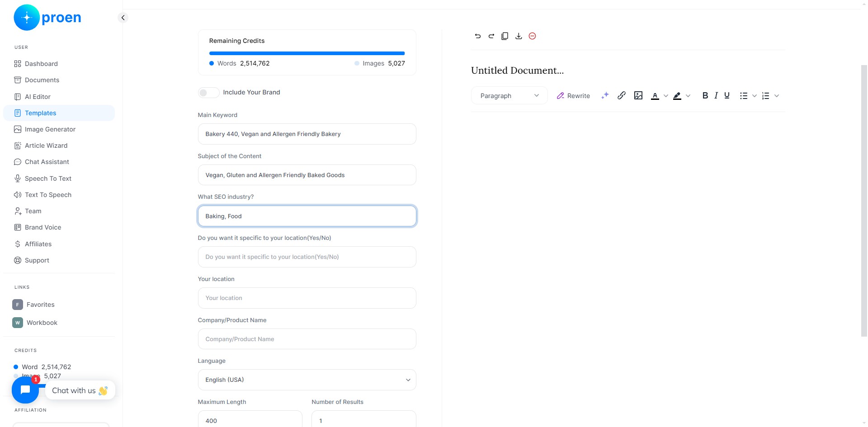Click the SEO industry input field
Image resolution: width=868 pixels, height=427 pixels.
307,216
